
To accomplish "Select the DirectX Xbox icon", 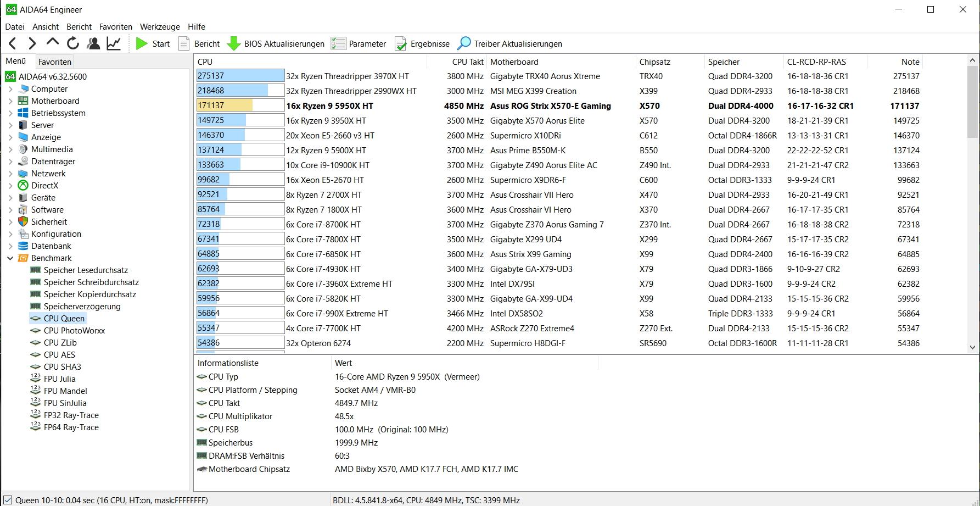I will click(x=23, y=185).
